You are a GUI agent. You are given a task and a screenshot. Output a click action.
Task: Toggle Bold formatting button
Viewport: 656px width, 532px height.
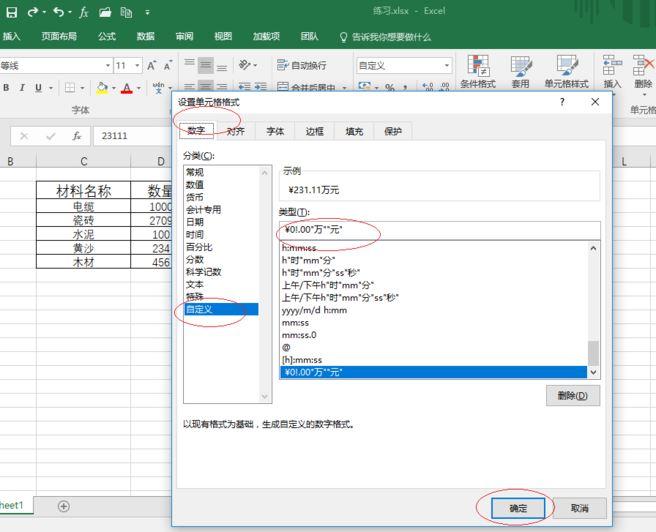(x=6, y=88)
